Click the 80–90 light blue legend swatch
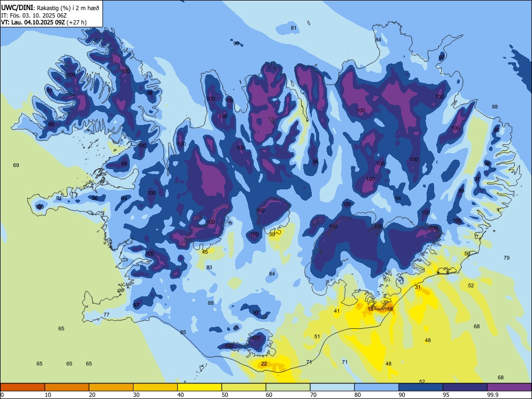 click(377, 387)
